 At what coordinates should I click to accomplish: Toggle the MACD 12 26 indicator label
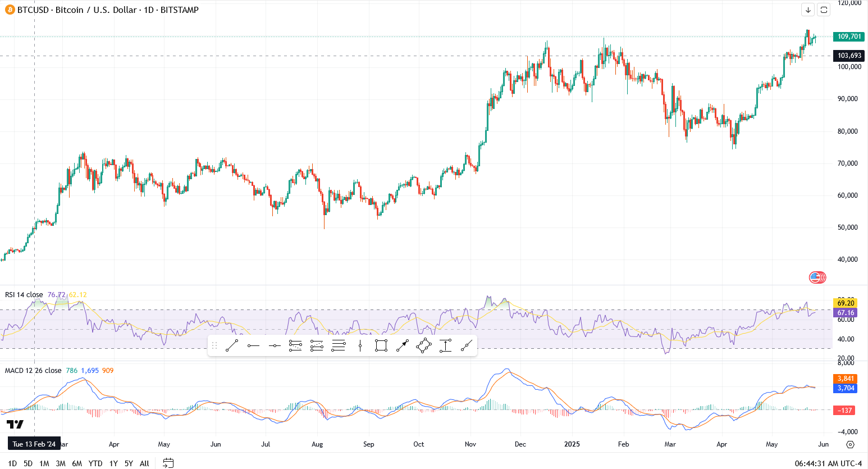pyautogui.click(x=32, y=370)
